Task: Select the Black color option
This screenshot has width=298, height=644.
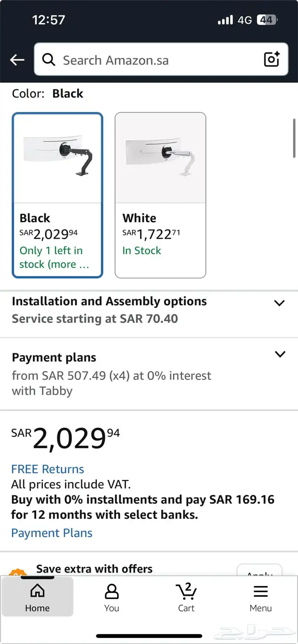Action: [57, 195]
